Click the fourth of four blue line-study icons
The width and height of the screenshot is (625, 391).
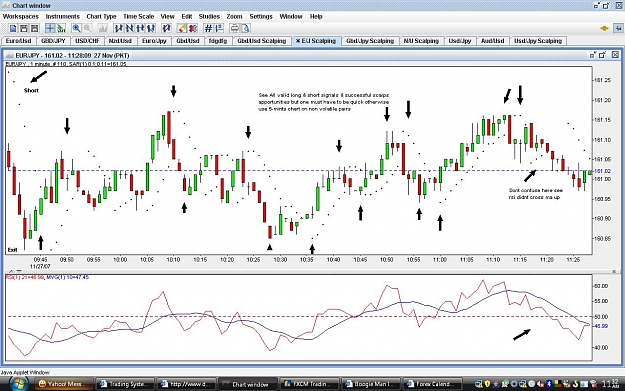click(x=151, y=28)
